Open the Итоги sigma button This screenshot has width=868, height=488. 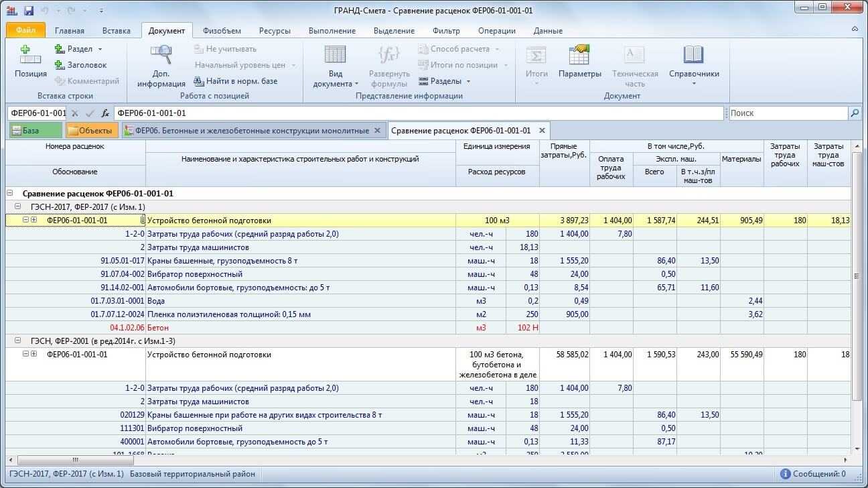point(536,66)
